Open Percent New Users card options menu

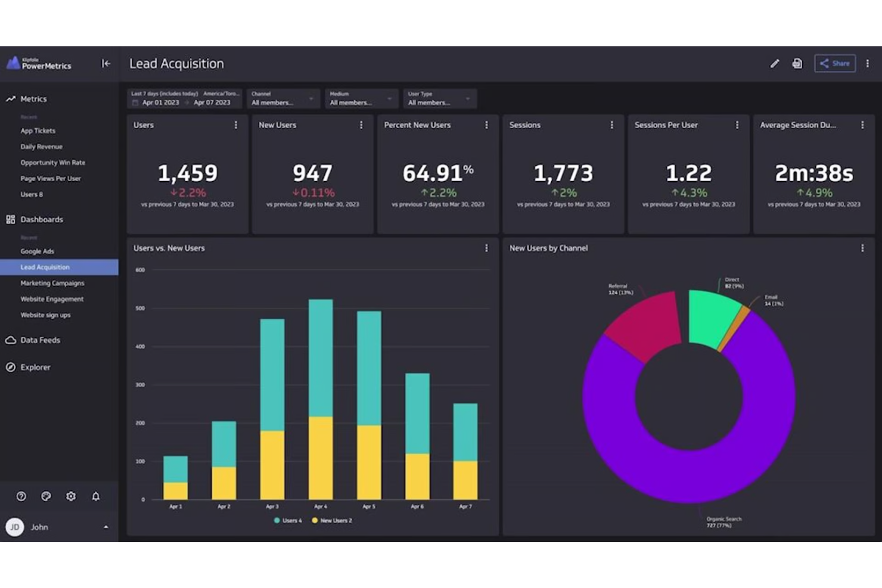tap(486, 125)
